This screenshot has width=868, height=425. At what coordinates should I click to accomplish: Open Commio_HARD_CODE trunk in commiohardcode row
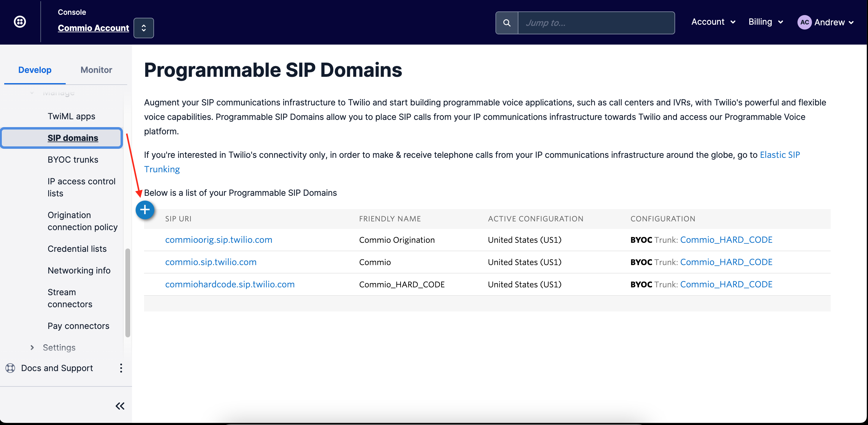(726, 284)
